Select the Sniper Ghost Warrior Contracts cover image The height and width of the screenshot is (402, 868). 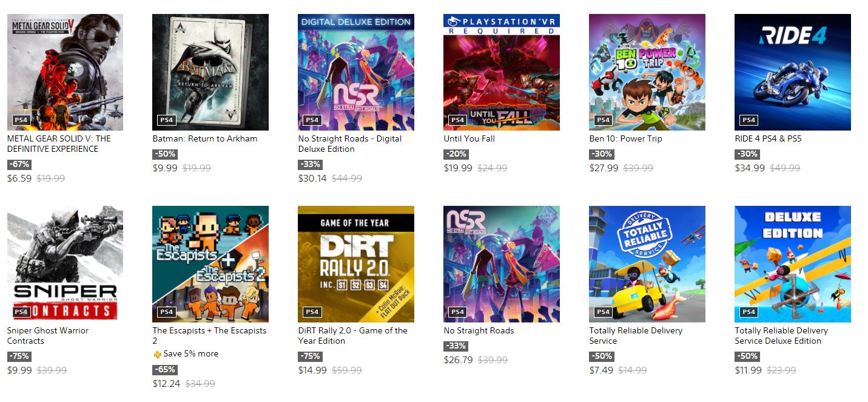click(x=65, y=264)
